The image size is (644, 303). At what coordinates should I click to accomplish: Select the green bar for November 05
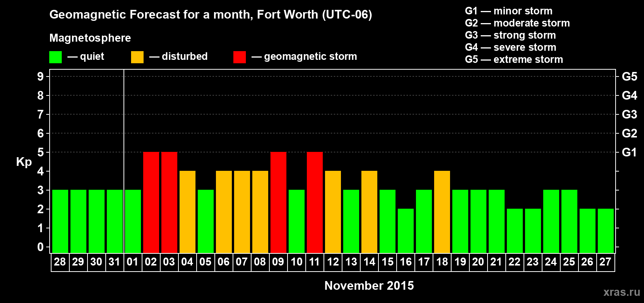click(x=206, y=222)
